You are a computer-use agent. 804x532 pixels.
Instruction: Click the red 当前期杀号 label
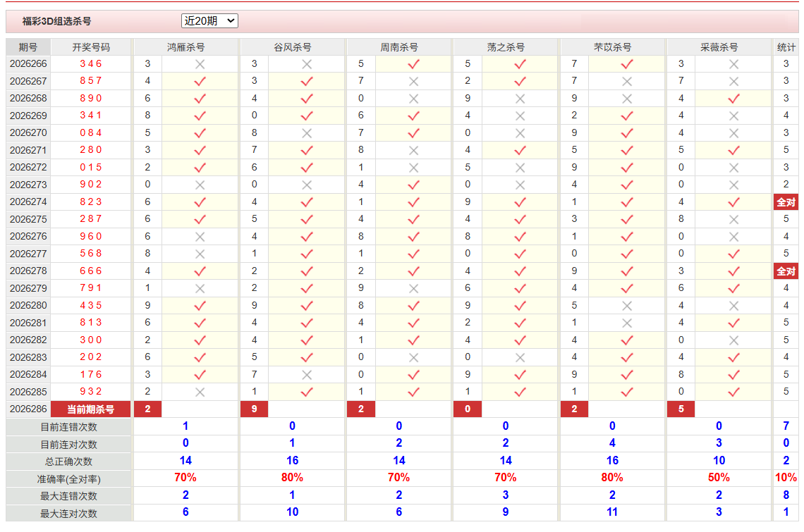click(91, 409)
